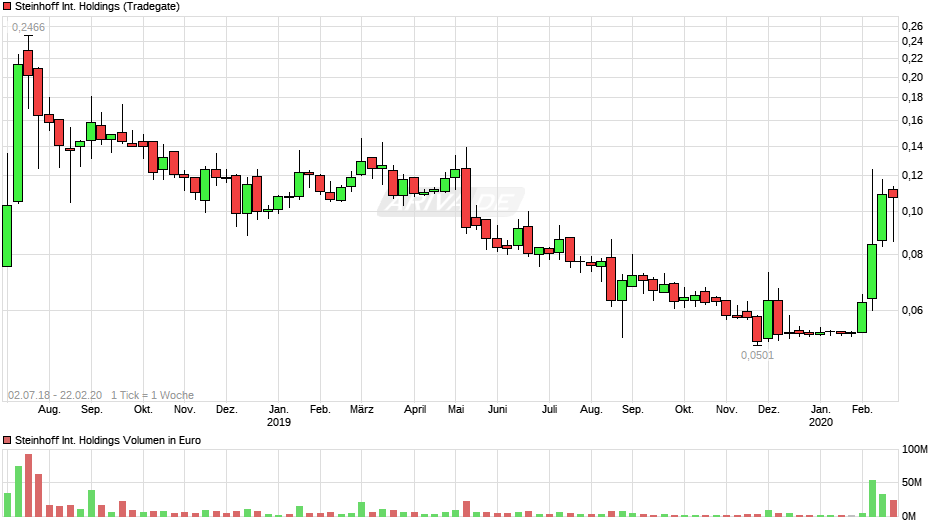Click the 0,12 price axis label

click(912, 176)
